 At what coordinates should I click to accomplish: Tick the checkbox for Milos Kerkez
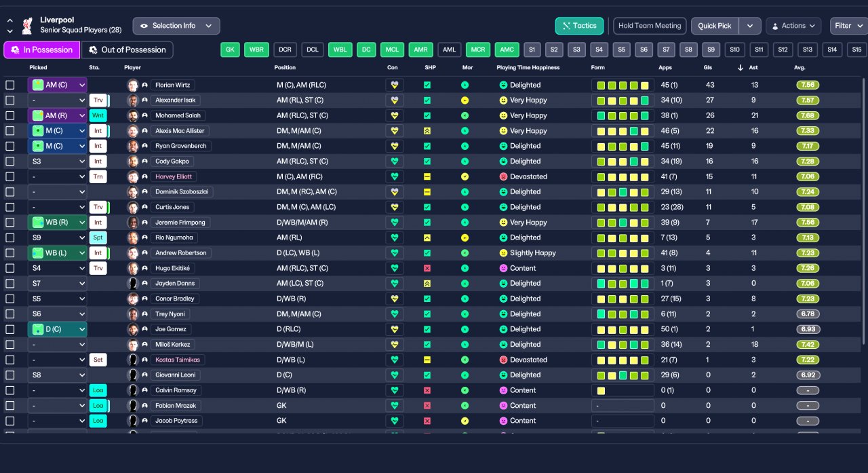coord(9,345)
